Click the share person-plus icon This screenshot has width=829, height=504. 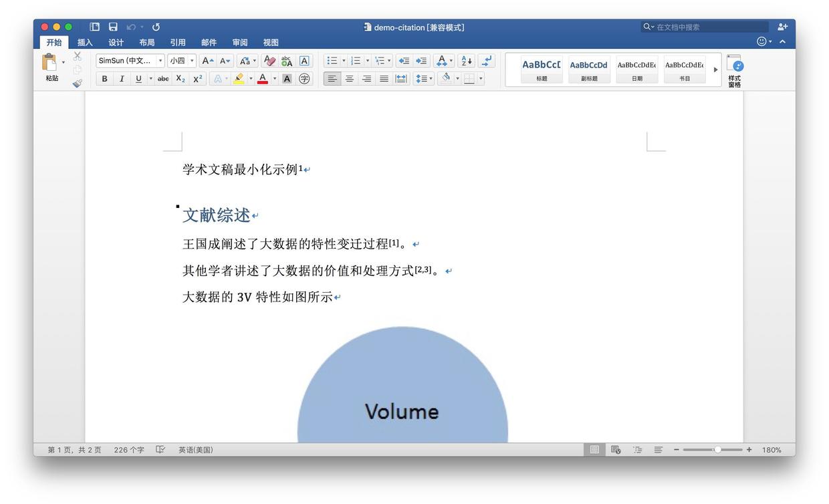(x=782, y=27)
